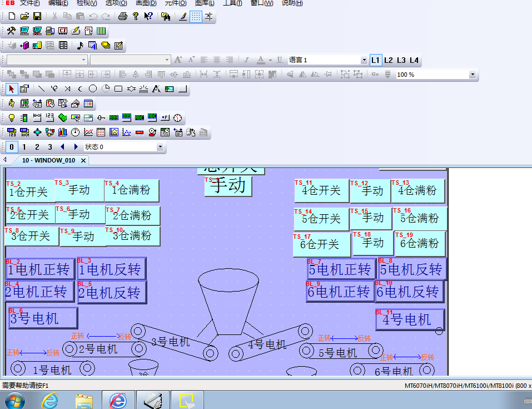Select the bar graph object icon
Screen dimensions: 532x409
62,132
